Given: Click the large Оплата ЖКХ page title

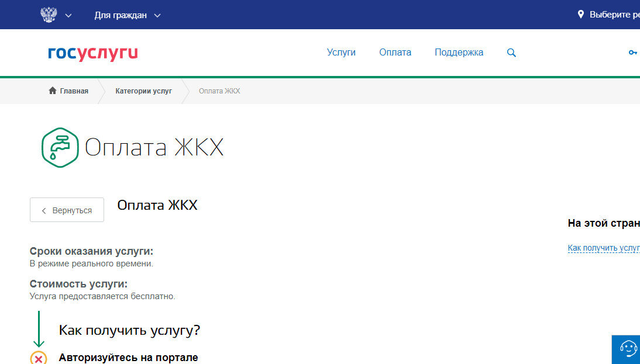Looking at the screenshot, I should pos(154,147).
